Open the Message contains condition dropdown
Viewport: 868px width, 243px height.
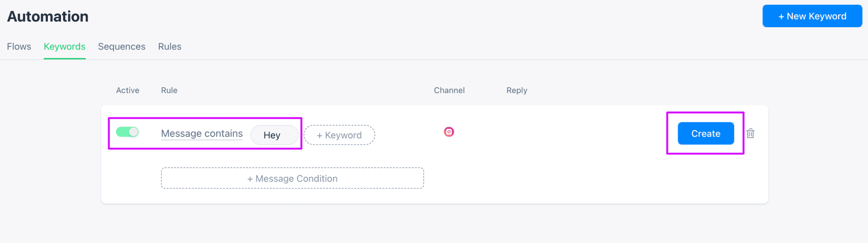tap(202, 134)
